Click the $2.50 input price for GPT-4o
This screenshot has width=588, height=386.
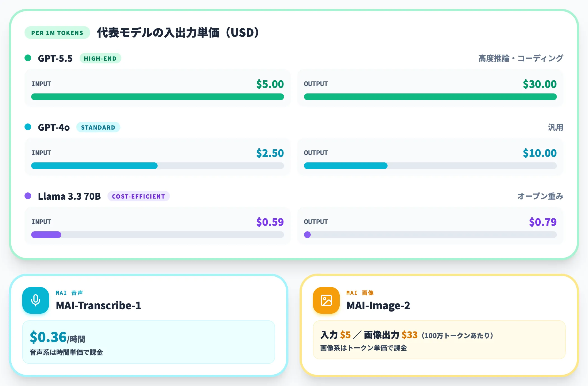click(270, 153)
